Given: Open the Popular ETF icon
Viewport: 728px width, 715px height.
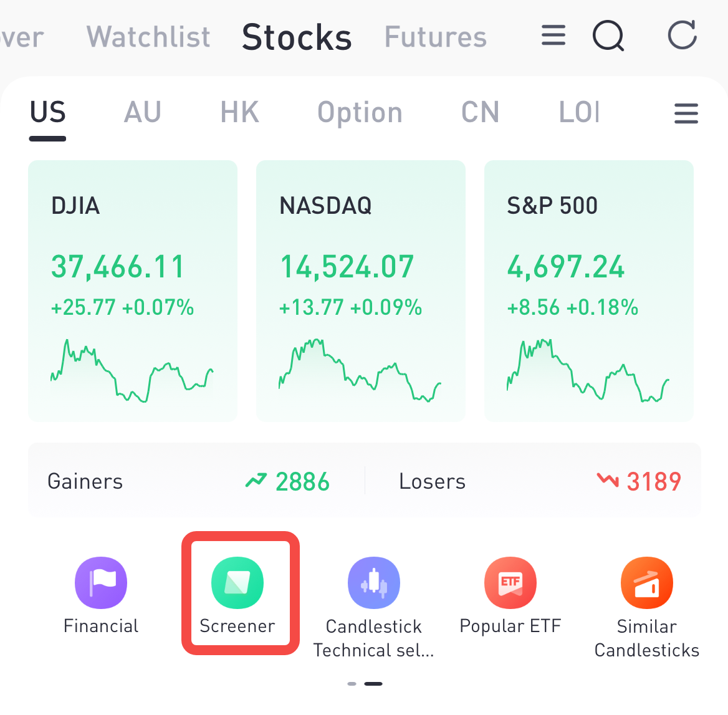Looking at the screenshot, I should click(510, 583).
